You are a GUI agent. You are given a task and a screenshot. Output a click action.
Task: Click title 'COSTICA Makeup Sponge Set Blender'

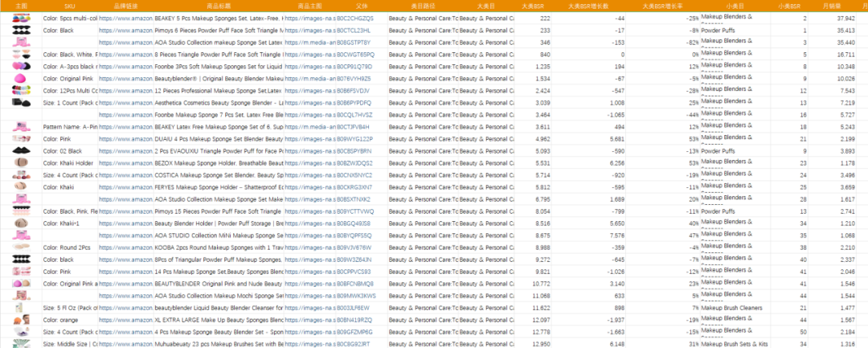[219, 175]
